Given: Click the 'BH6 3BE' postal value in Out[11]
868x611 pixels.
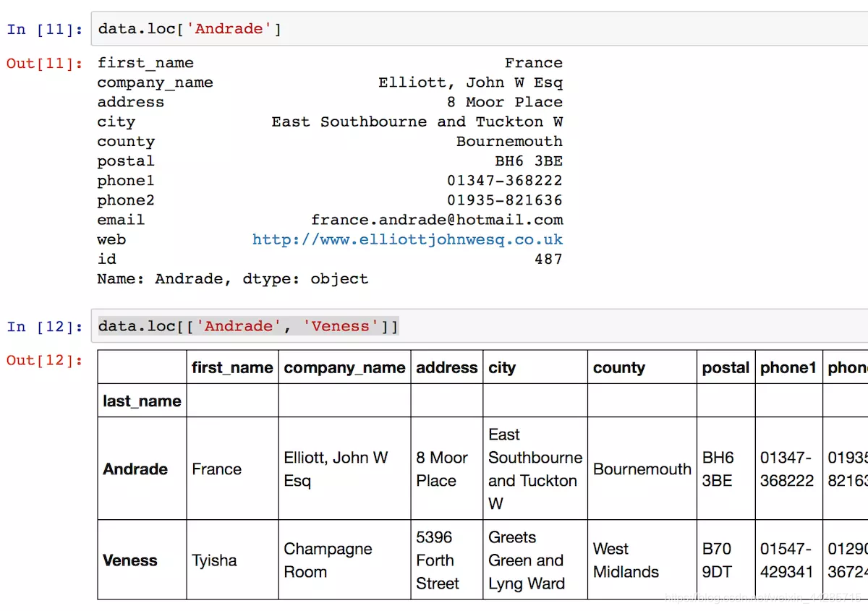Looking at the screenshot, I should 529,161.
